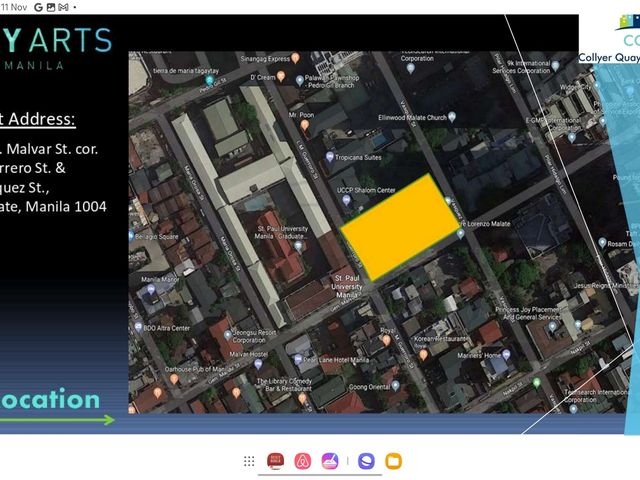Open the yellow My Files app
This screenshot has width=640, height=480.
pos(393,461)
